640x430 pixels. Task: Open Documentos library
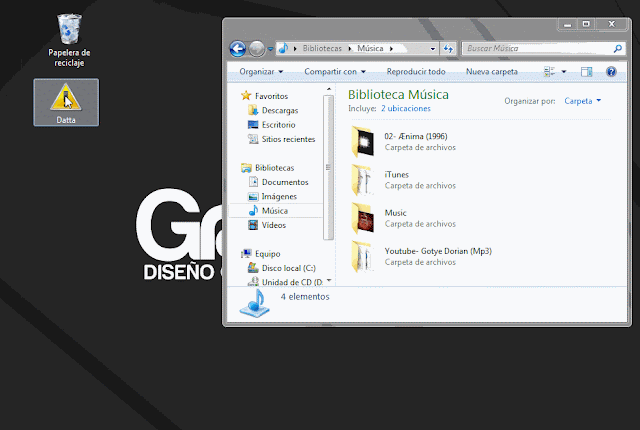(x=285, y=182)
